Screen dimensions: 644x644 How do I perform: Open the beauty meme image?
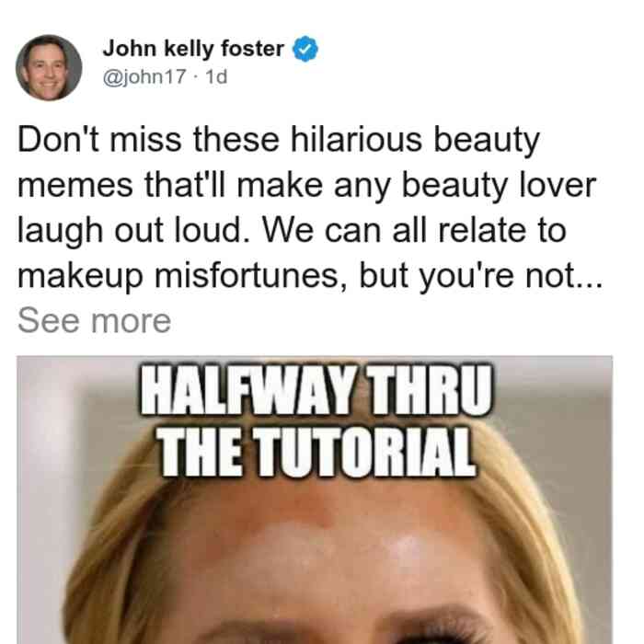[x=315, y=500]
